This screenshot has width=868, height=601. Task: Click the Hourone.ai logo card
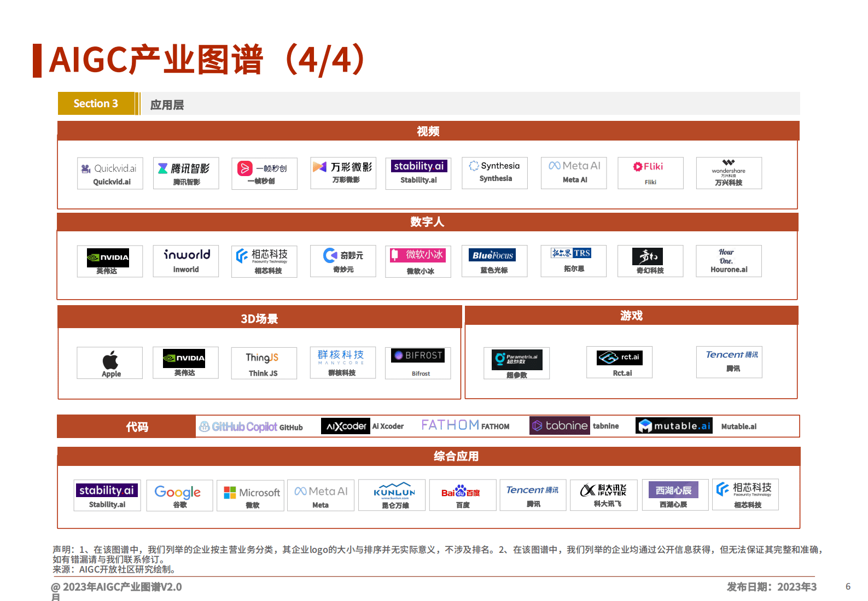(x=729, y=261)
